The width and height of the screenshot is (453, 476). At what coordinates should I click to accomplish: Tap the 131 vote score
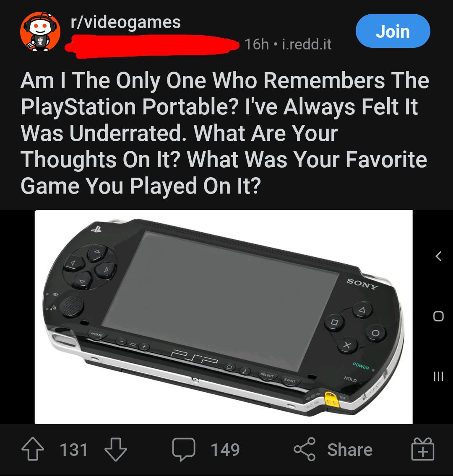(74, 450)
